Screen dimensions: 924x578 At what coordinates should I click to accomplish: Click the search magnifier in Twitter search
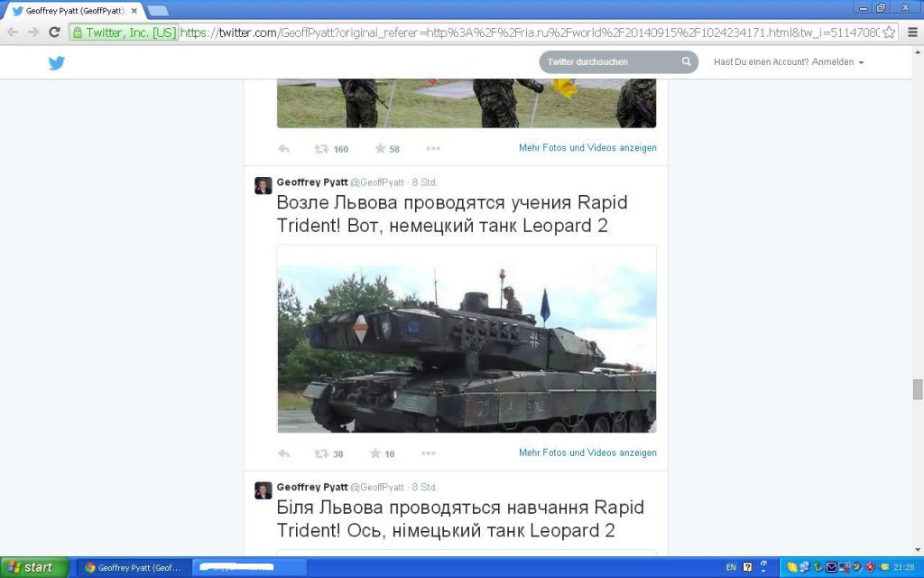point(686,61)
